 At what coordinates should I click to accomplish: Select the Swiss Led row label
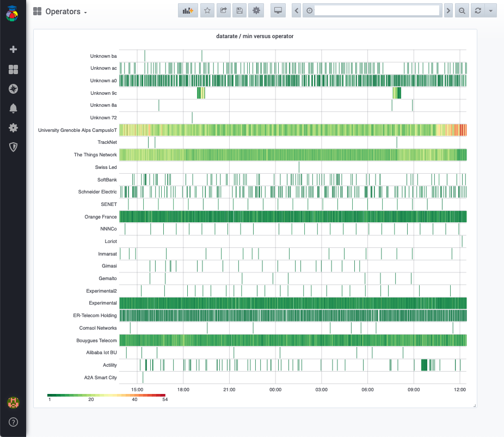pyautogui.click(x=106, y=167)
